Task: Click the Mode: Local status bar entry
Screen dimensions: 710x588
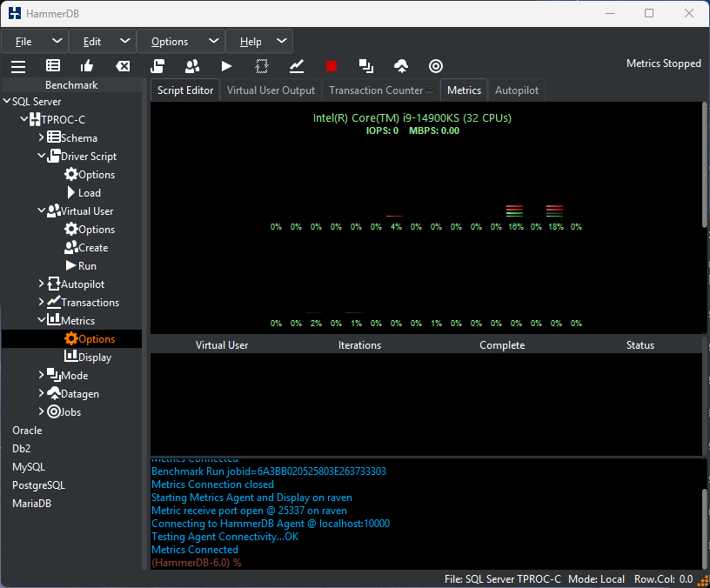Action: [596, 579]
